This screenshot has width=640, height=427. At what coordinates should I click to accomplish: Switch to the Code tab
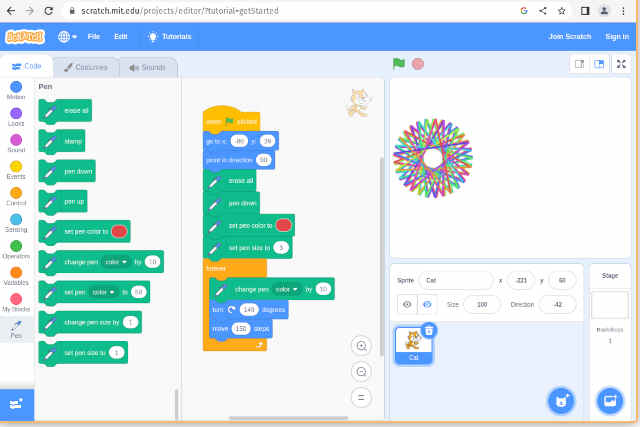click(27, 66)
